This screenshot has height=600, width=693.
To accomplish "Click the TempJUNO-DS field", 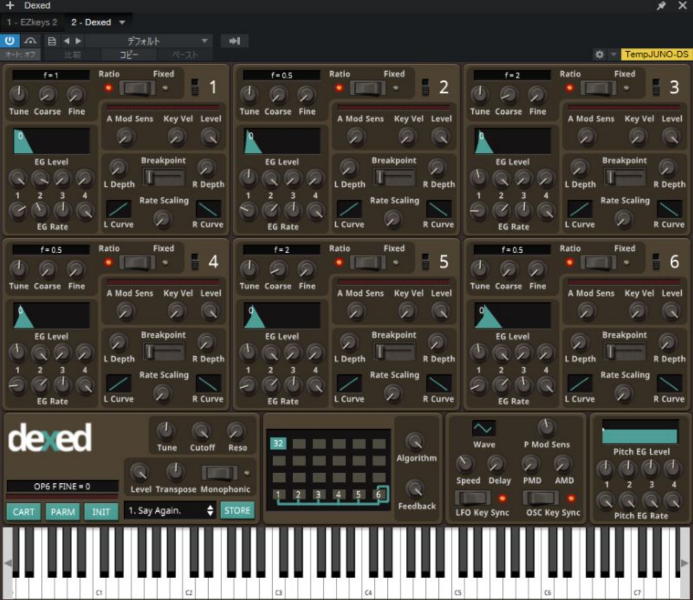I will pyautogui.click(x=656, y=54).
